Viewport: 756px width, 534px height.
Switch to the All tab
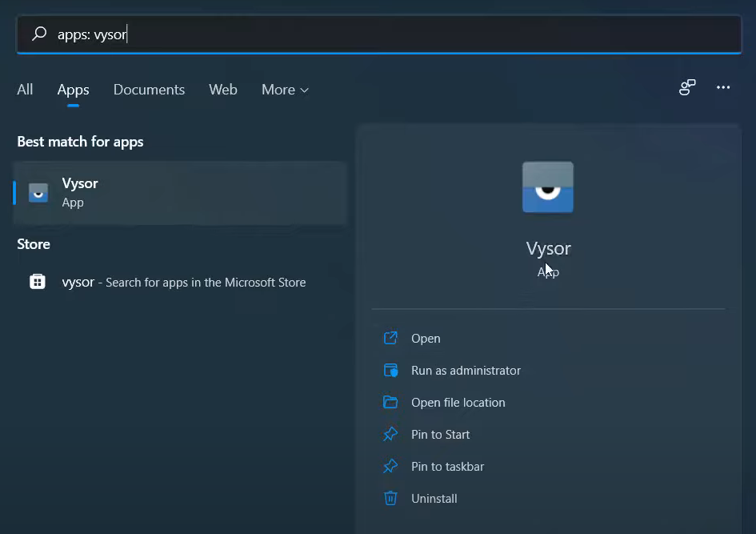[25, 90]
